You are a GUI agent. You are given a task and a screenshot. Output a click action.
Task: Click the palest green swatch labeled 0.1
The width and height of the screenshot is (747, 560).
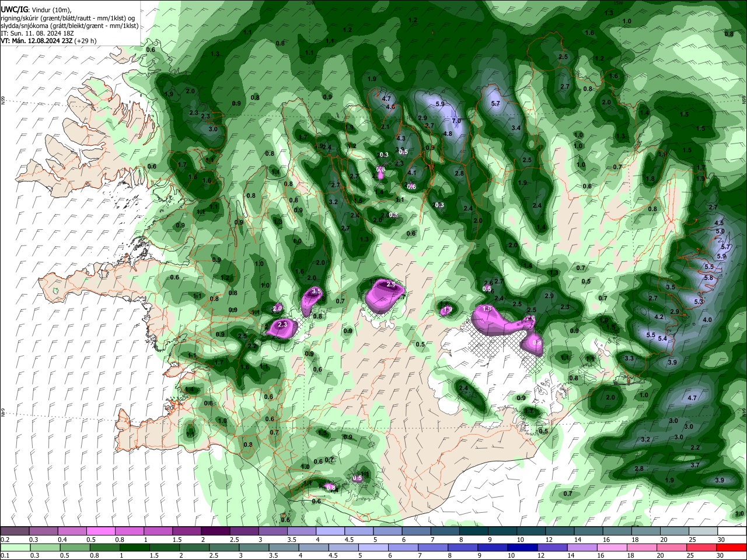point(15,548)
